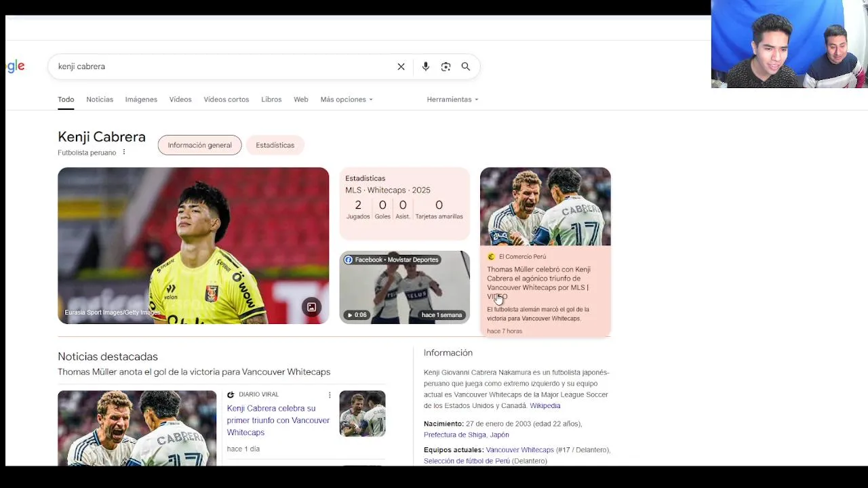
Task: Play the Facebook Movistar Deportes video
Action: pos(404,287)
